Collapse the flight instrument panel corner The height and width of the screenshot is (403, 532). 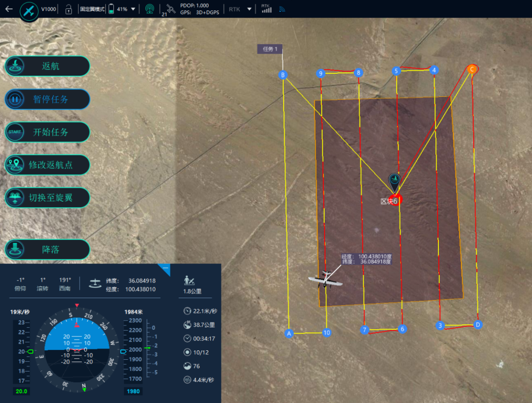pos(165,268)
